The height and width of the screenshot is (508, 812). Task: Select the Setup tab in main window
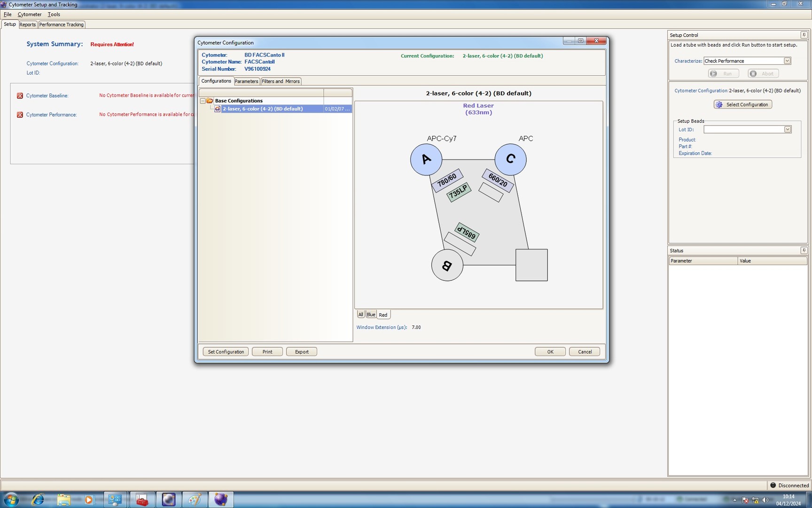point(9,24)
